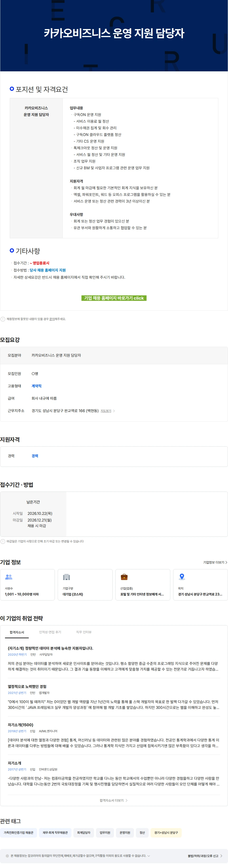Click the 2026.10.22(목) start date
The image size is (228, 868).
click(x=40, y=513)
